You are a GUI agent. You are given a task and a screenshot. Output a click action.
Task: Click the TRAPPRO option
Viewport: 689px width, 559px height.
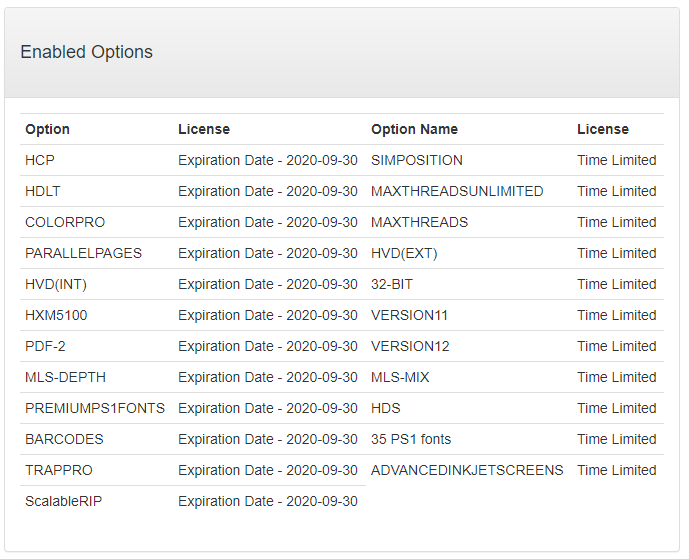(x=58, y=470)
